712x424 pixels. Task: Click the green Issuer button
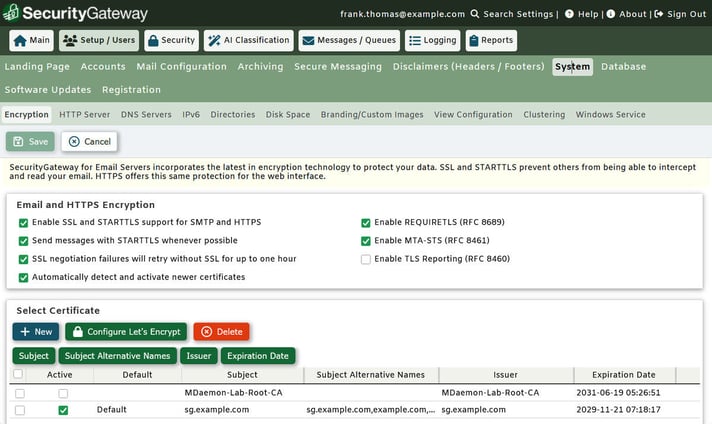(199, 356)
